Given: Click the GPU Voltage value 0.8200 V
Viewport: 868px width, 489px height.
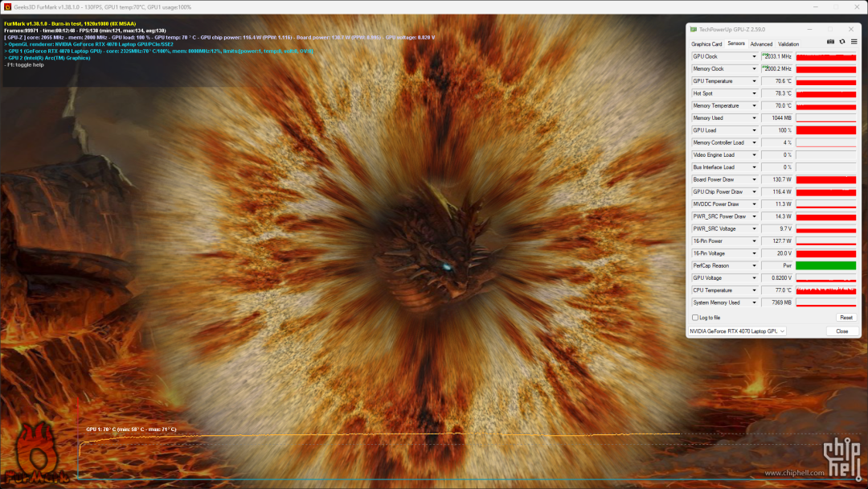Looking at the screenshot, I should [776, 278].
